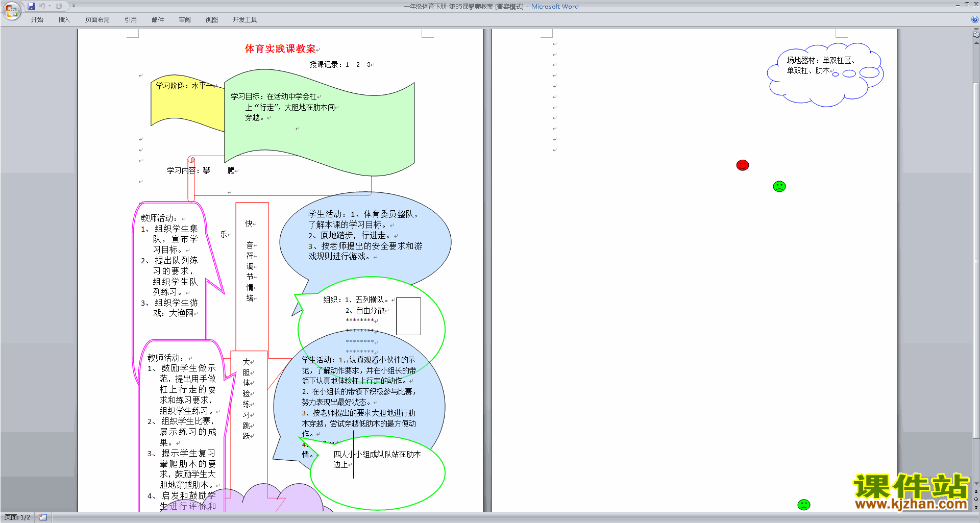Viewport: 980px width, 523px height.
Task: Switch to 页面布局 tab
Action: (97, 20)
